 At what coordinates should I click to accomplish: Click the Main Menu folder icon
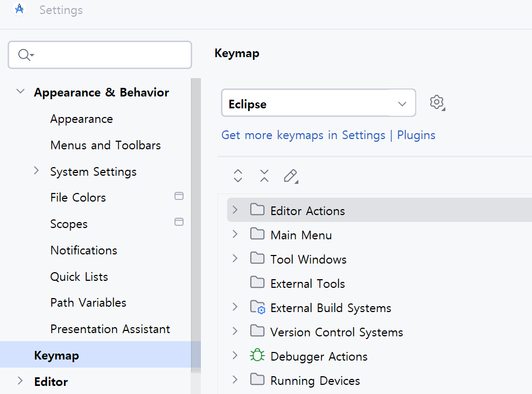pyautogui.click(x=257, y=234)
